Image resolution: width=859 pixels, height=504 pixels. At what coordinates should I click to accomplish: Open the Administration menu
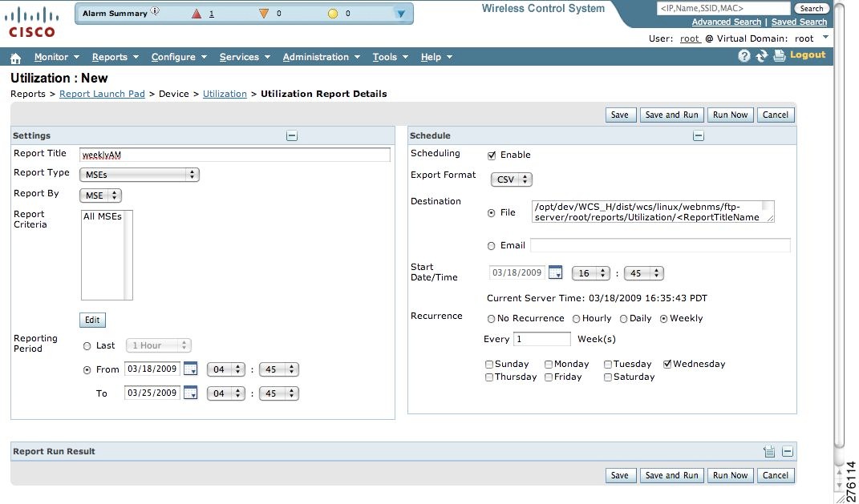point(321,57)
